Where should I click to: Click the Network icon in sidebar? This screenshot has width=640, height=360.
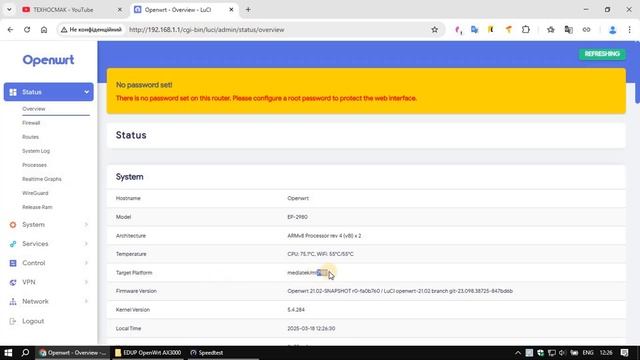point(13,302)
